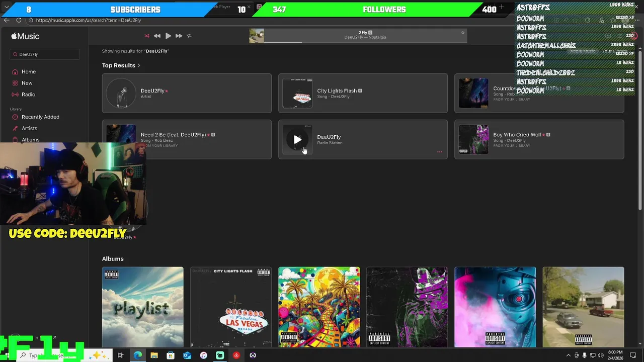Open the green square taskbar app

coord(220,355)
